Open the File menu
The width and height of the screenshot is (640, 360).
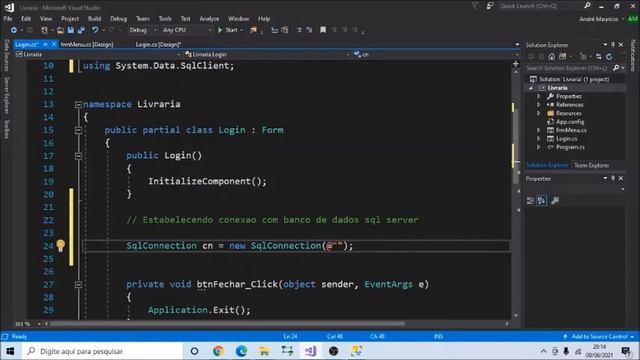[x=8, y=19]
